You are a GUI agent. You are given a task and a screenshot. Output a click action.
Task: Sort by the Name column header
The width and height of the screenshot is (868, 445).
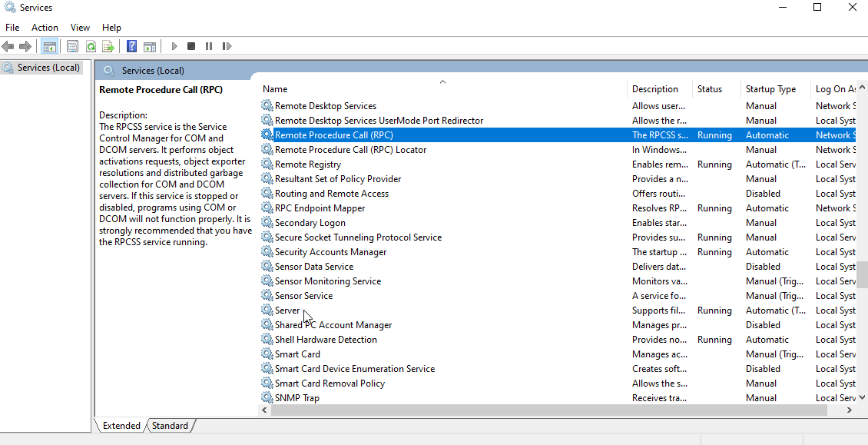click(x=443, y=89)
